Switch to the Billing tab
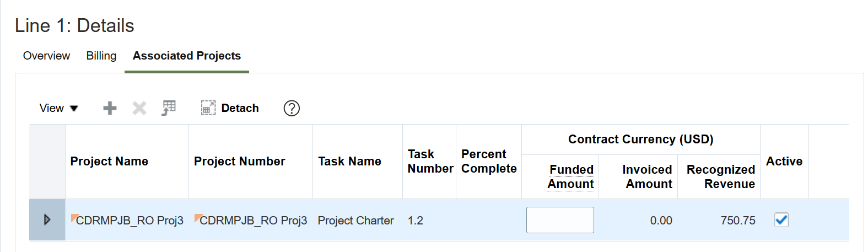Screen dimensions: 868x252 [101, 56]
